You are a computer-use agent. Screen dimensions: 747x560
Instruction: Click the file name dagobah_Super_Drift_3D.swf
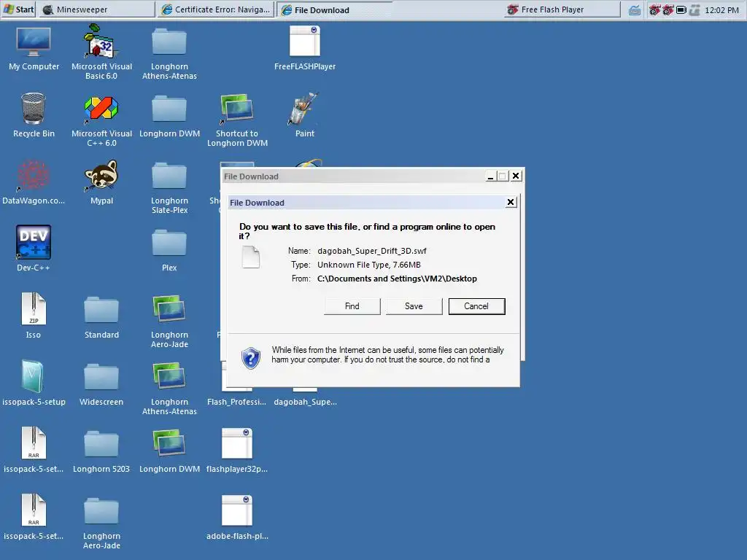[372, 251]
